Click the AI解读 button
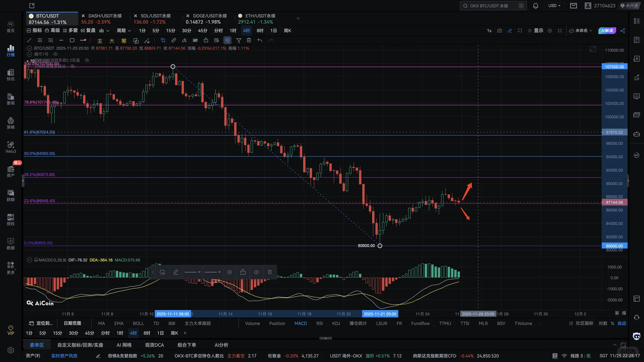Screen dimensions: 644x362 click(607, 31)
